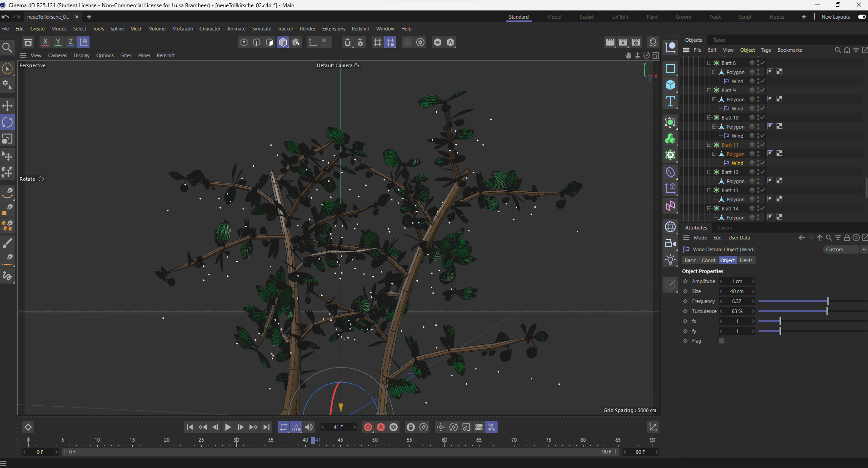Click the X axis lock icon
Viewport: 868px width, 468px height.
coord(45,42)
